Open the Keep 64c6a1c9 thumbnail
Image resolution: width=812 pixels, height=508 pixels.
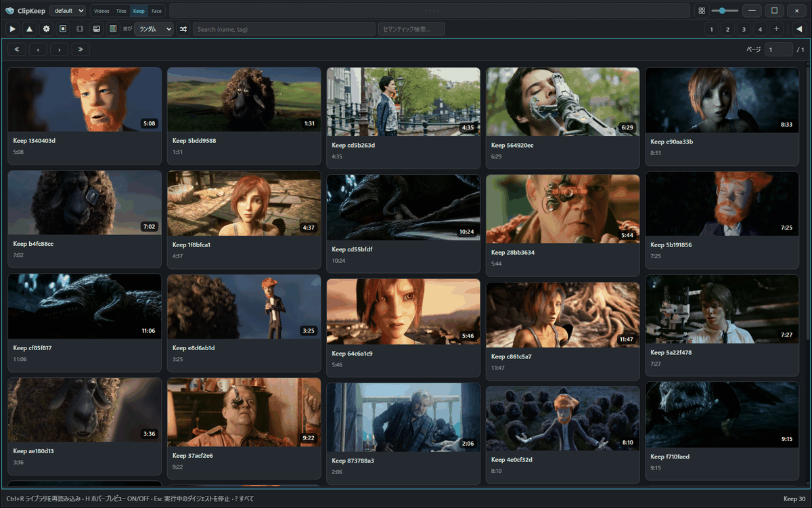[403, 312]
